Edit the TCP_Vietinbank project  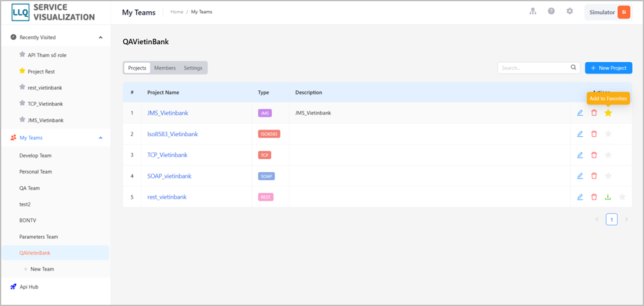click(x=580, y=155)
